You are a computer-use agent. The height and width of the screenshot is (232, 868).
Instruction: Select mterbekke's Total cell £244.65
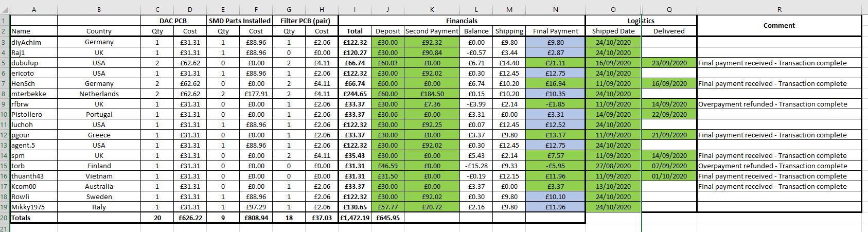tap(355, 94)
